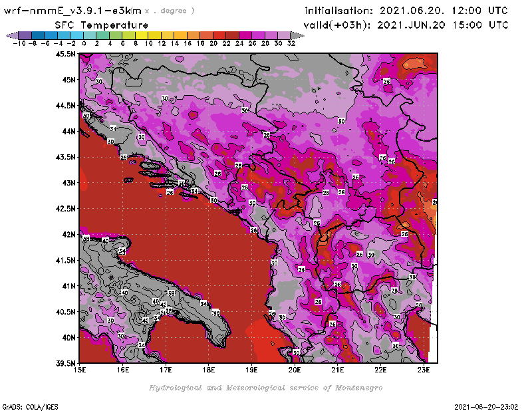Select the '41N' latitude axis label
Image resolution: width=532 pixels, height=411 pixels.
tap(69, 286)
